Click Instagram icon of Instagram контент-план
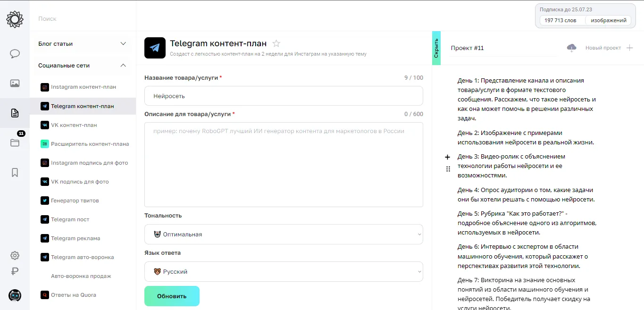The height and width of the screenshot is (310, 644). (x=45, y=87)
